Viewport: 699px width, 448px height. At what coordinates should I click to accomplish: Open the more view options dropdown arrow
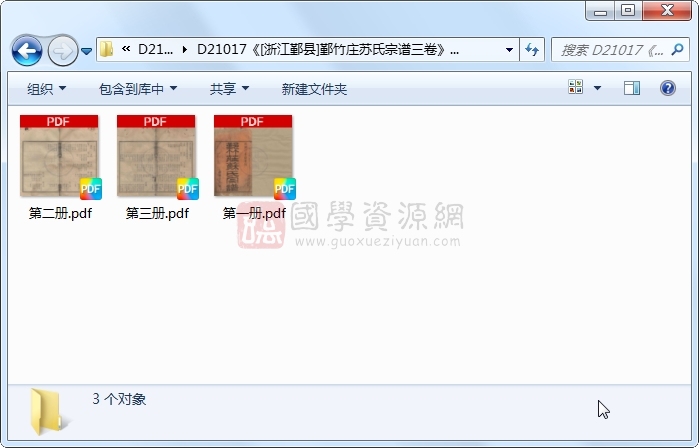[x=597, y=88]
